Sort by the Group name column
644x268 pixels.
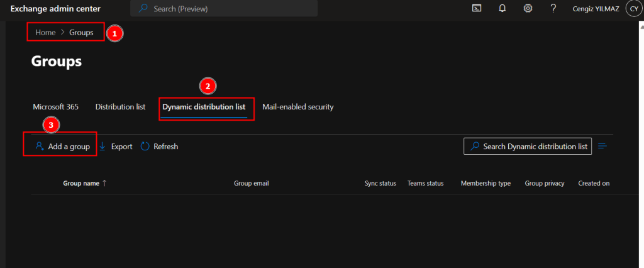[81, 183]
